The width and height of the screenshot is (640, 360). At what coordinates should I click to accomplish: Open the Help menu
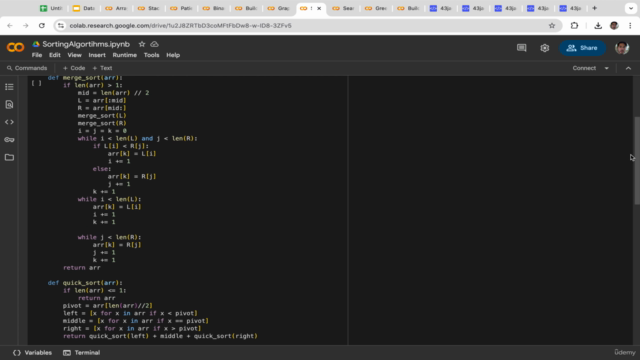[173, 55]
